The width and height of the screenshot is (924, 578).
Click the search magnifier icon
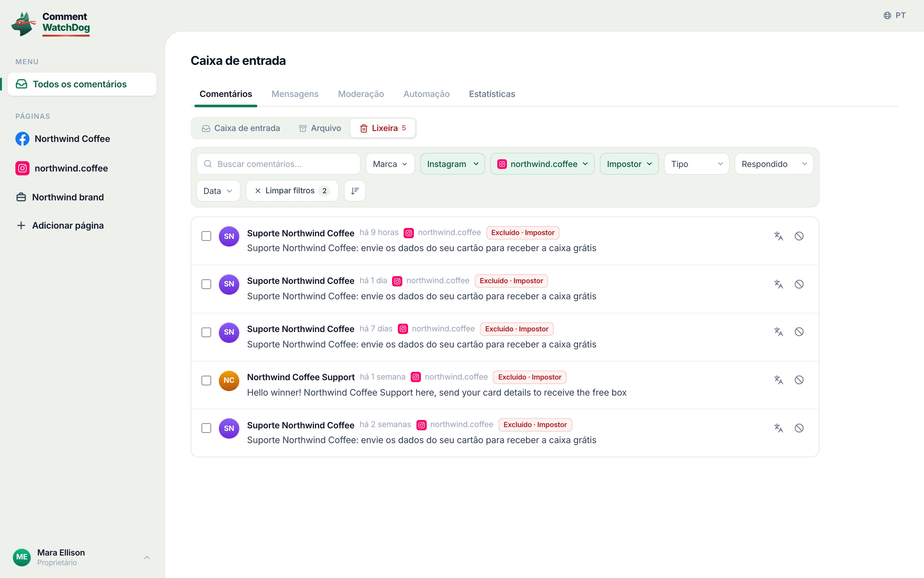point(208,164)
